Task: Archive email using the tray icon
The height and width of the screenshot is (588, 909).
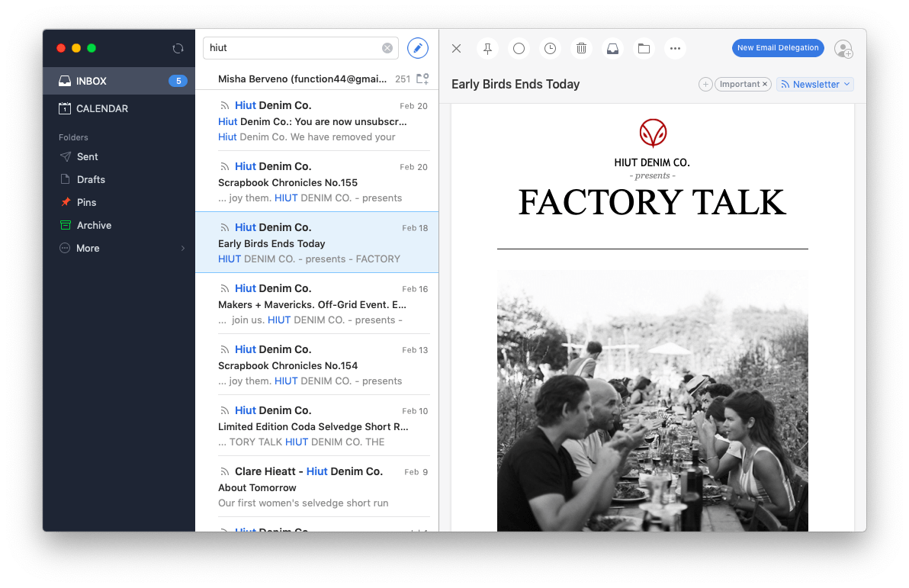Action: pyautogui.click(x=612, y=48)
